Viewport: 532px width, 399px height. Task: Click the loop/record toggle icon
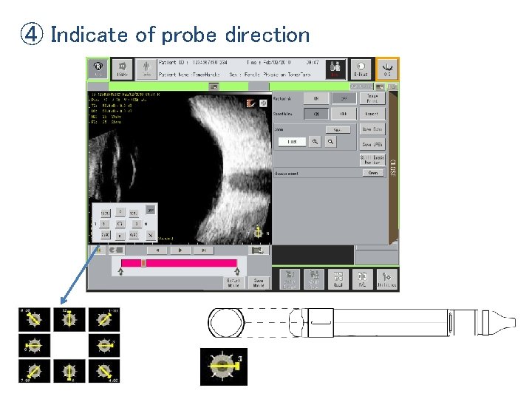point(116,250)
